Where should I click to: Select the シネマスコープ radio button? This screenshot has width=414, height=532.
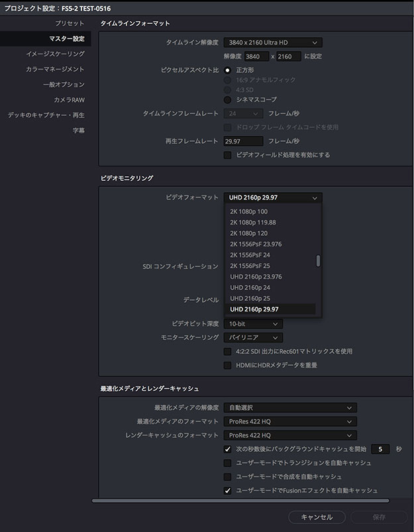tap(228, 99)
